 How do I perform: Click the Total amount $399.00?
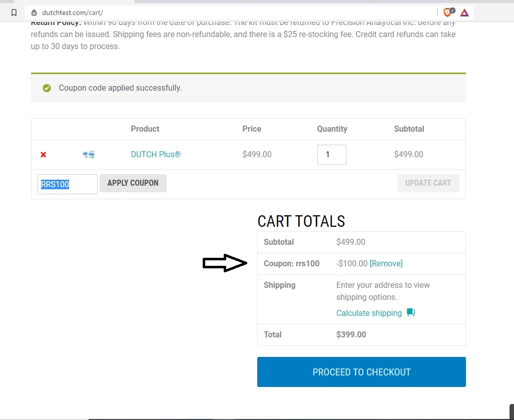[351, 335]
